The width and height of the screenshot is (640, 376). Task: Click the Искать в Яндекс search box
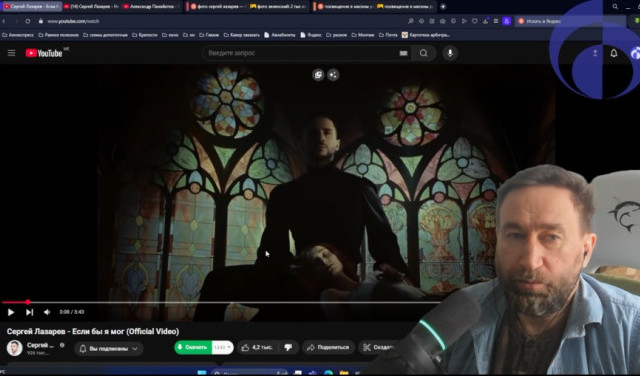pyautogui.click(x=570, y=21)
